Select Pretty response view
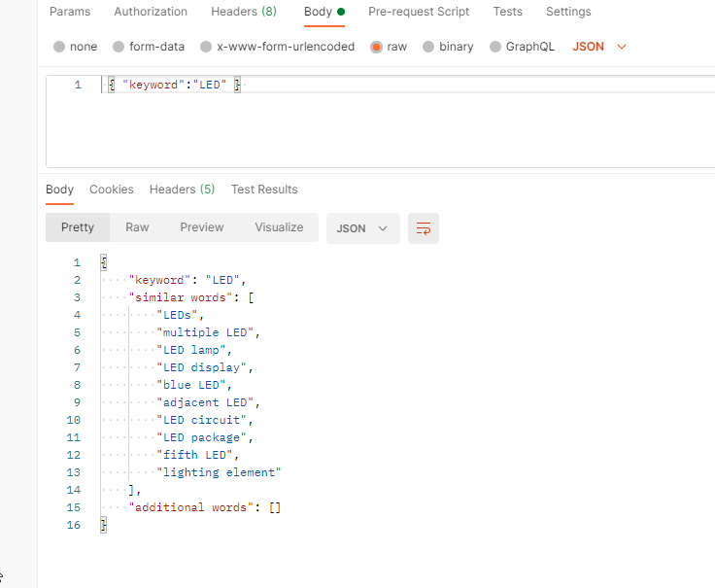Image resolution: width=715 pixels, height=588 pixels. (78, 227)
